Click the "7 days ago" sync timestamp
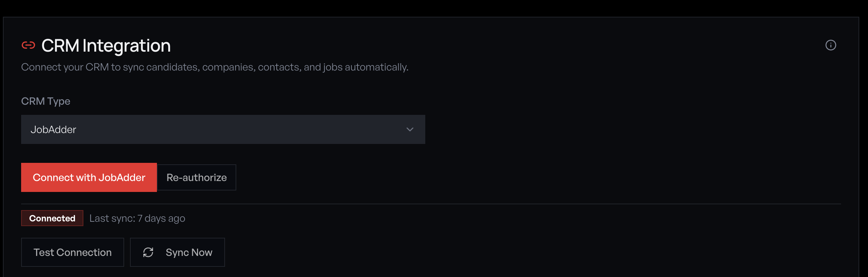 [x=161, y=218]
